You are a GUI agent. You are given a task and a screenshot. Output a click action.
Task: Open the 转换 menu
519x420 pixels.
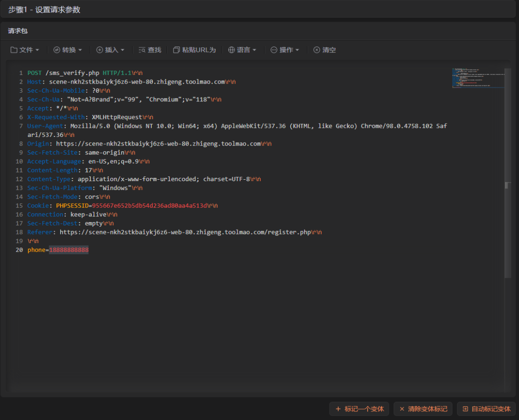68,50
